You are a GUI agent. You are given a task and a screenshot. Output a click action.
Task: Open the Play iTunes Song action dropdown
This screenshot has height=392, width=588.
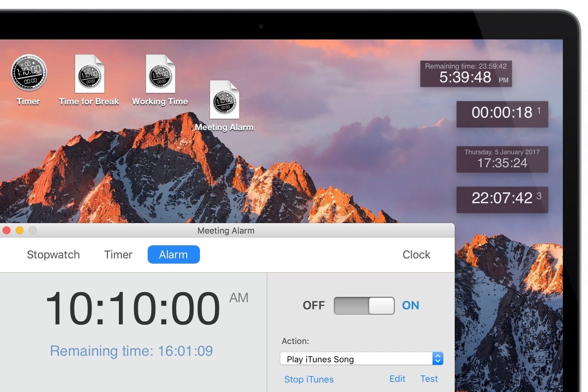356,359
